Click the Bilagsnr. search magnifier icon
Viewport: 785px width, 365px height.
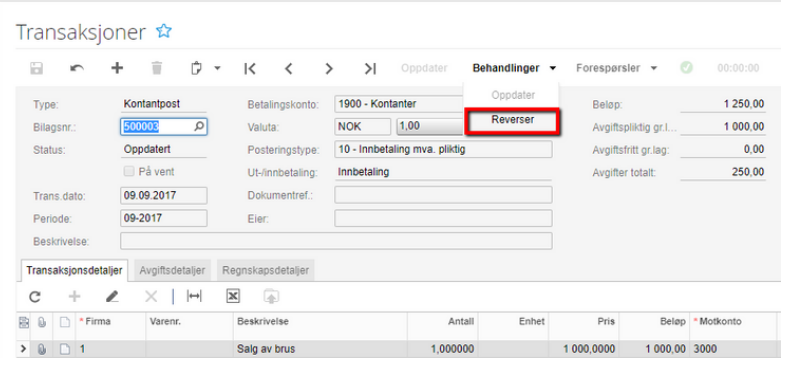199,127
